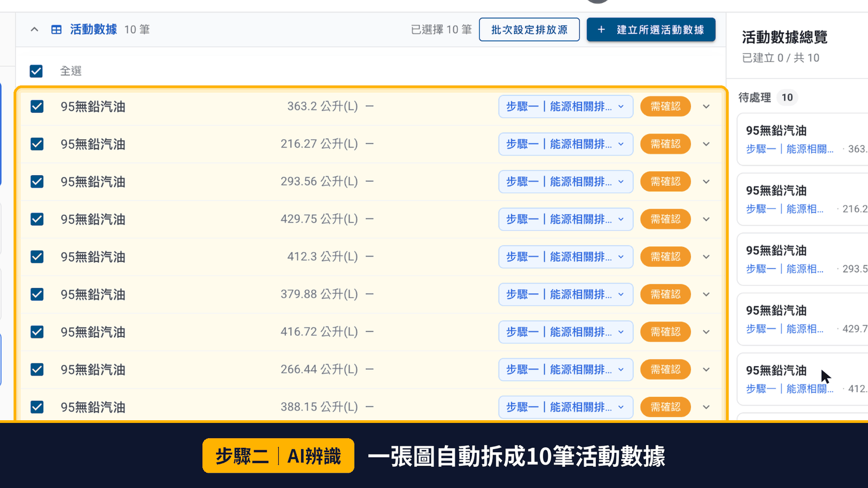
Task: Select the 412. overview card in 待處理
Action: click(803, 379)
